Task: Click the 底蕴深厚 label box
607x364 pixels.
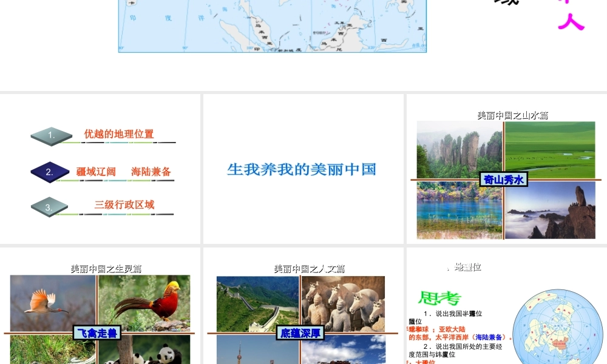Action: click(300, 332)
